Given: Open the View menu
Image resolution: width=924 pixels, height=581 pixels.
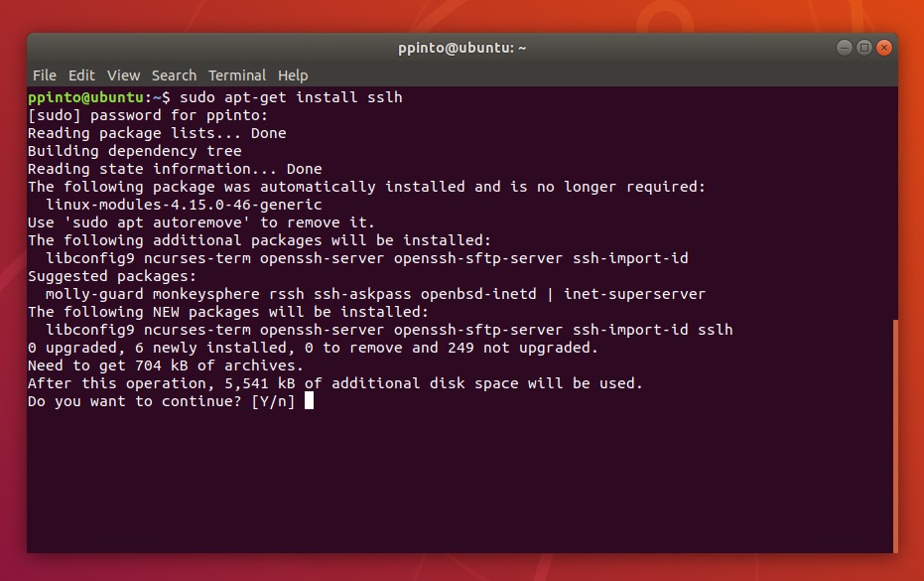Looking at the screenshot, I should point(123,75).
